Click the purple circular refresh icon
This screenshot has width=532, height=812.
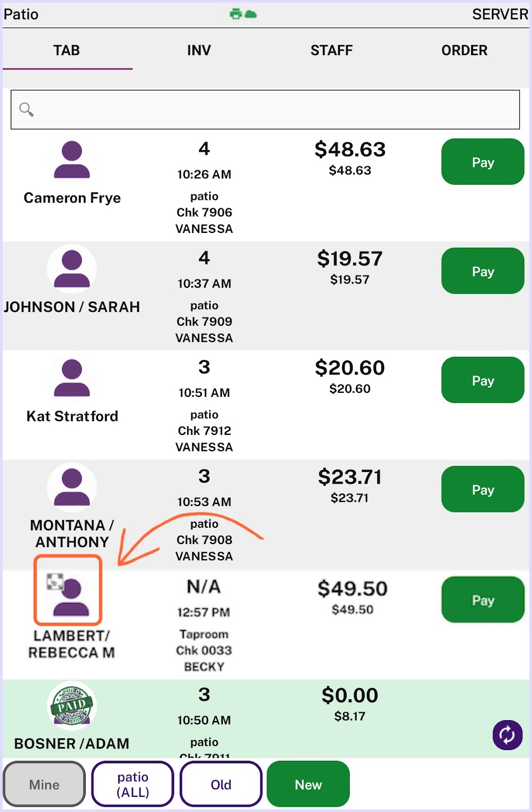pos(507,734)
